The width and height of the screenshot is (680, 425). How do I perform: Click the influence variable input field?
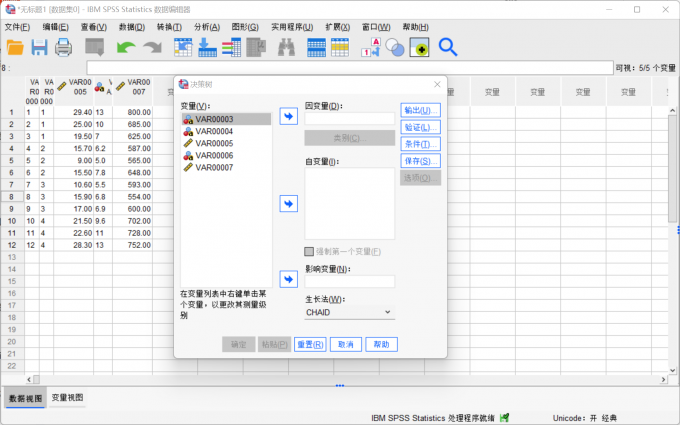pyautogui.click(x=350, y=281)
